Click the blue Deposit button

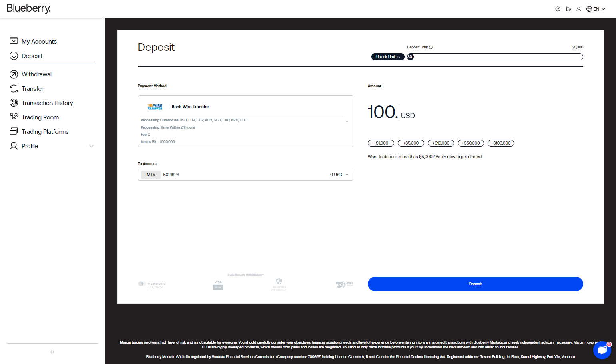475,284
